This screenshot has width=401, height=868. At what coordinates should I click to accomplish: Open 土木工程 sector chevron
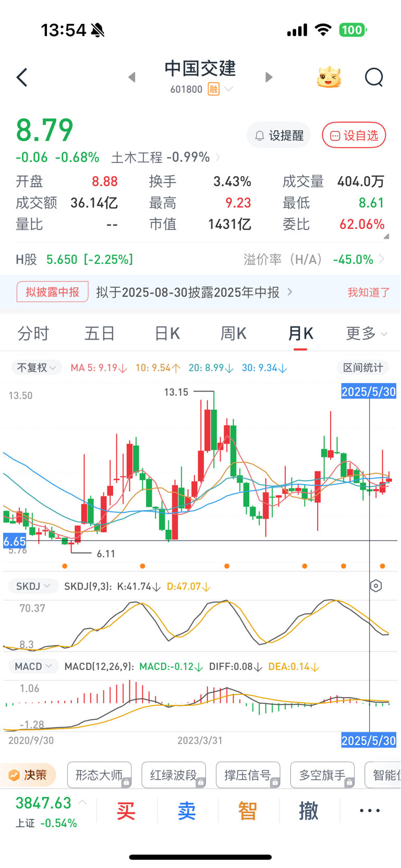tap(218, 157)
